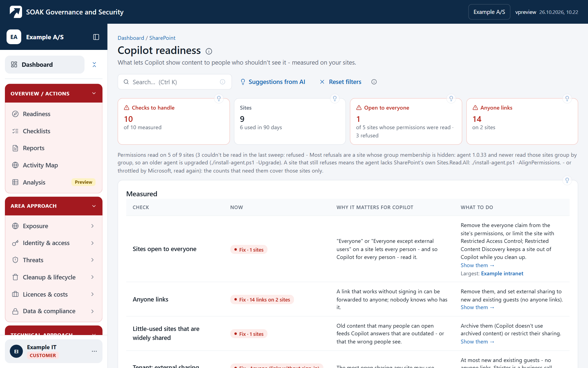Toggle the sidebar collapse panel icon
This screenshot has width=588, height=368.
[x=96, y=37]
